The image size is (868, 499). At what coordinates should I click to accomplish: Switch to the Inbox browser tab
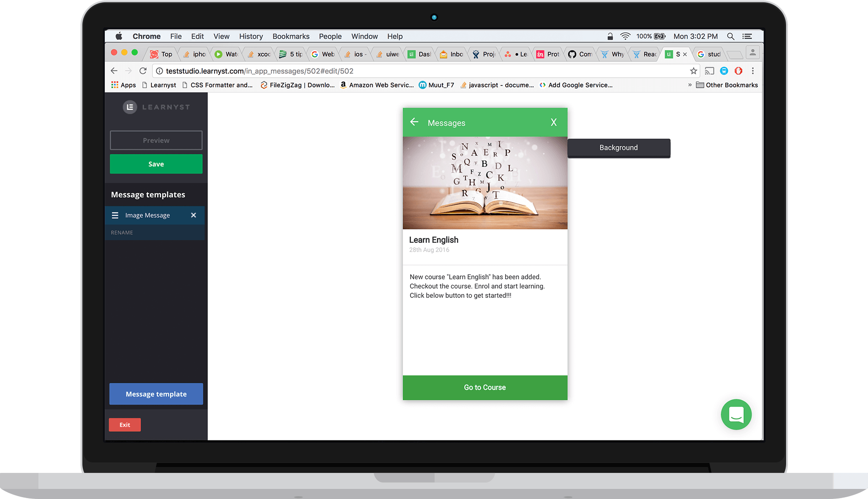451,54
